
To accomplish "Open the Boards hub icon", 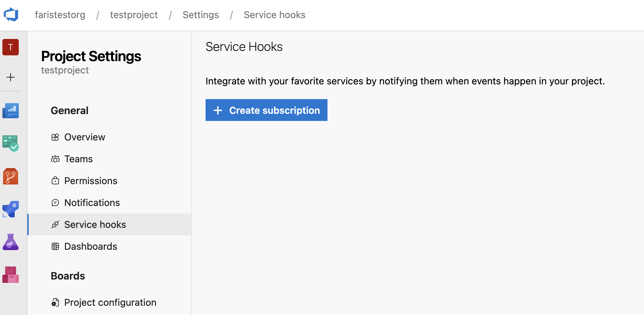I will click(11, 143).
